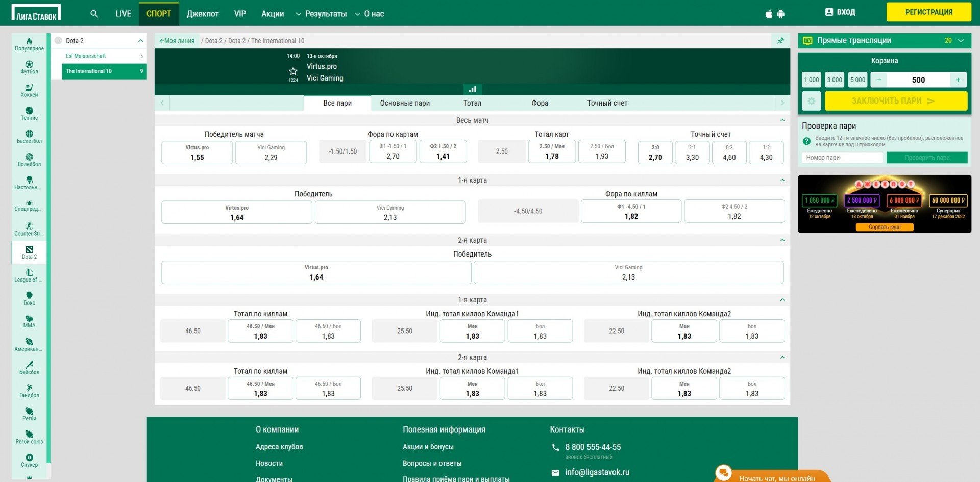Open Адреса клубов footer link
Image resolution: width=980 pixels, height=482 pixels.
[x=279, y=447]
